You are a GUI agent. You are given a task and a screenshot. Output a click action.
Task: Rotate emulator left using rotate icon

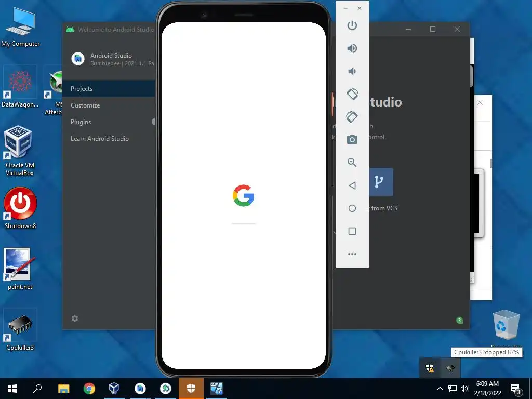pyautogui.click(x=352, y=94)
